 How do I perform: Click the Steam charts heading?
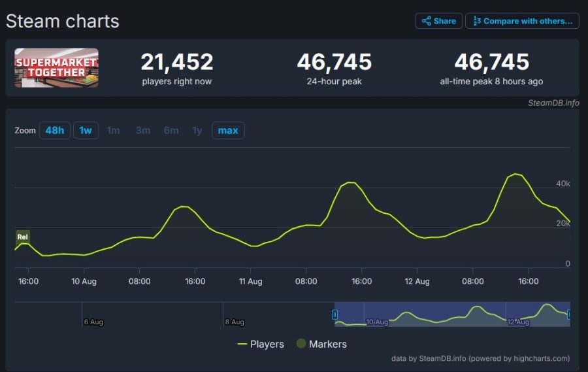tap(63, 21)
